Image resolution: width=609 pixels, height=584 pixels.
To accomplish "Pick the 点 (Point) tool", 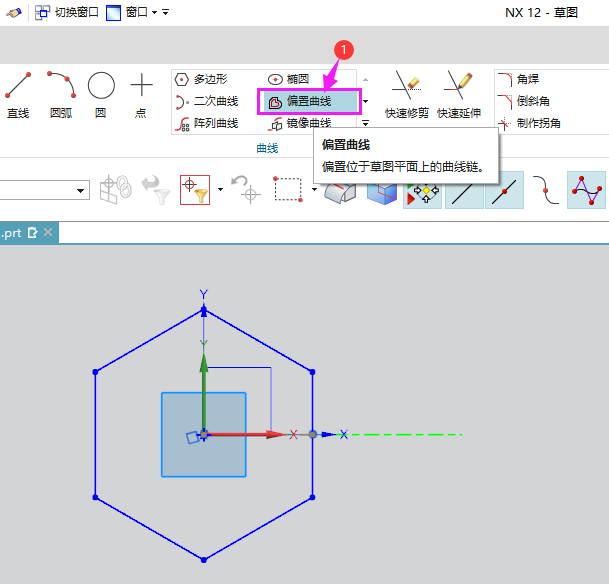I will click(x=142, y=93).
